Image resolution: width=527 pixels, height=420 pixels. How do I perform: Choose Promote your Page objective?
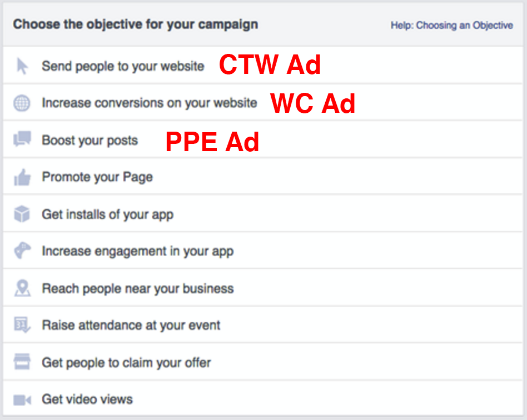point(263,177)
